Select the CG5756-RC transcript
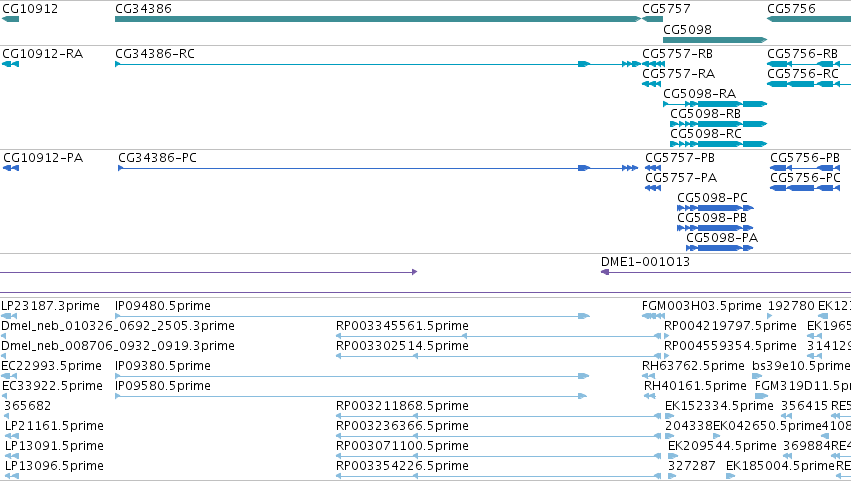The image size is (851, 481). click(803, 74)
